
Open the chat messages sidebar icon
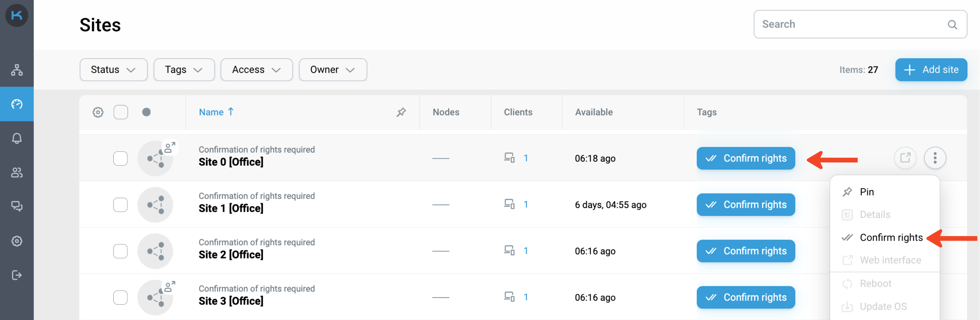point(17,207)
